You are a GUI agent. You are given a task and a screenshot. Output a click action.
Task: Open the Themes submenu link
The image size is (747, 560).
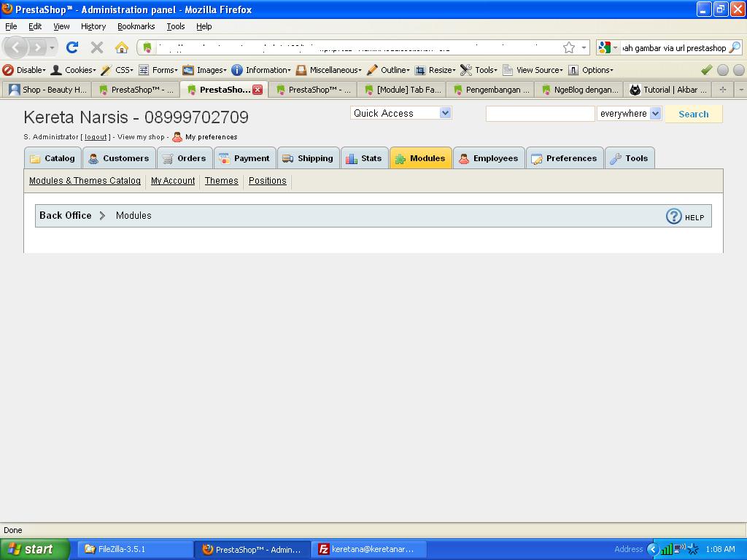coord(222,181)
